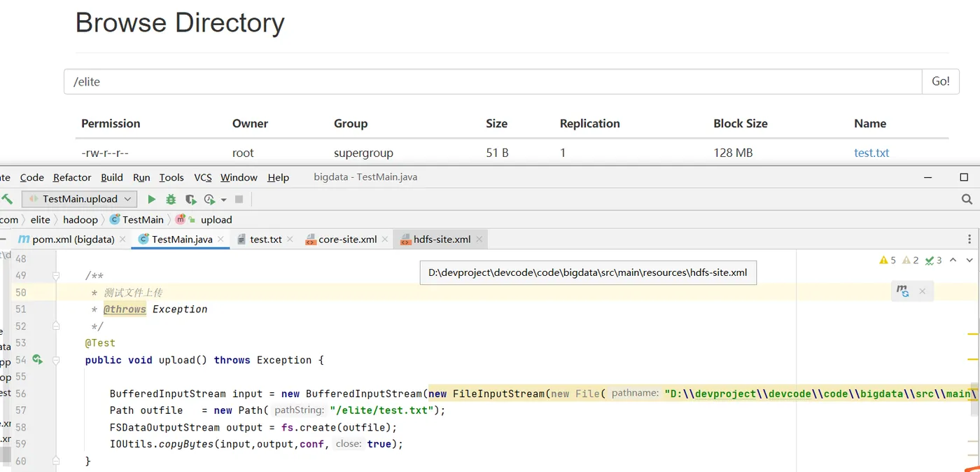This screenshot has height=472, width=980.
Task: Jump to next highlighted error arrow
Action: (x=969, y=261)
